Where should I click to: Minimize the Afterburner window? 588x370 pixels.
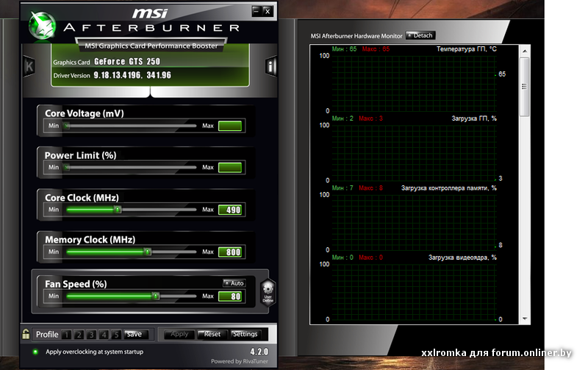click(x=256, y=11)
